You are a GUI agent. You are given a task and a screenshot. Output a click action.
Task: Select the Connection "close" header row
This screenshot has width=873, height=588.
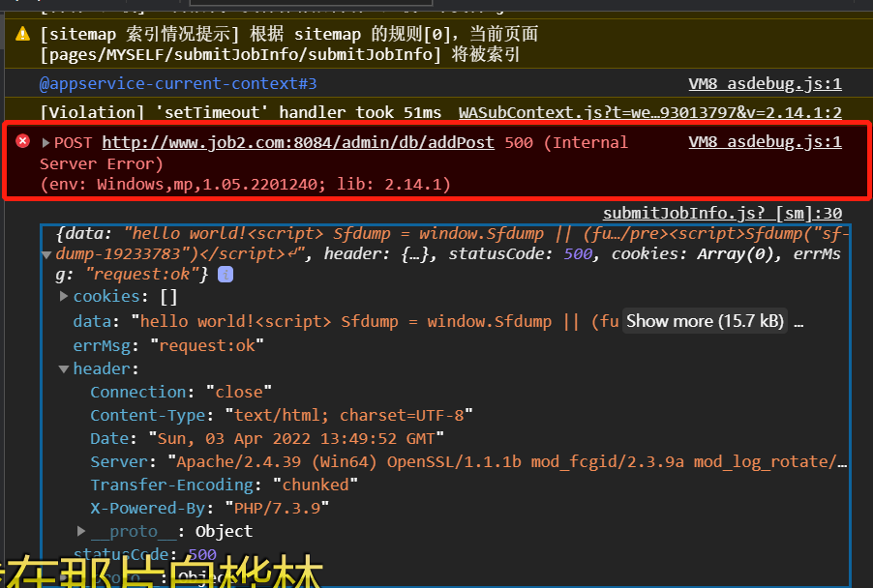[x=181, y=393]
